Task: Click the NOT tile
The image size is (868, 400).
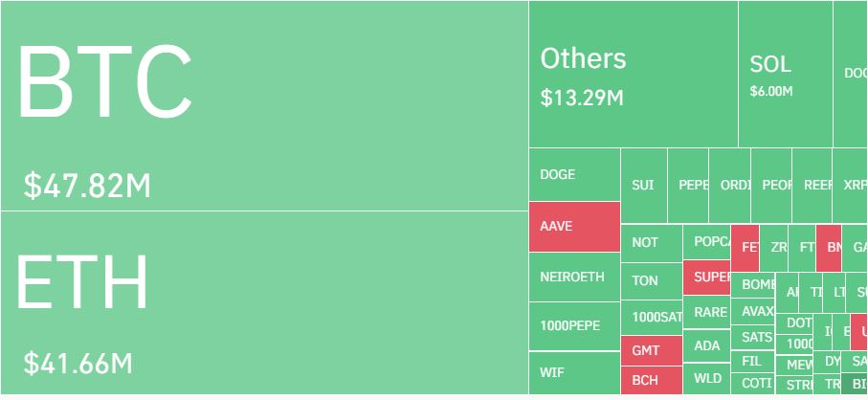Action: 652,243
